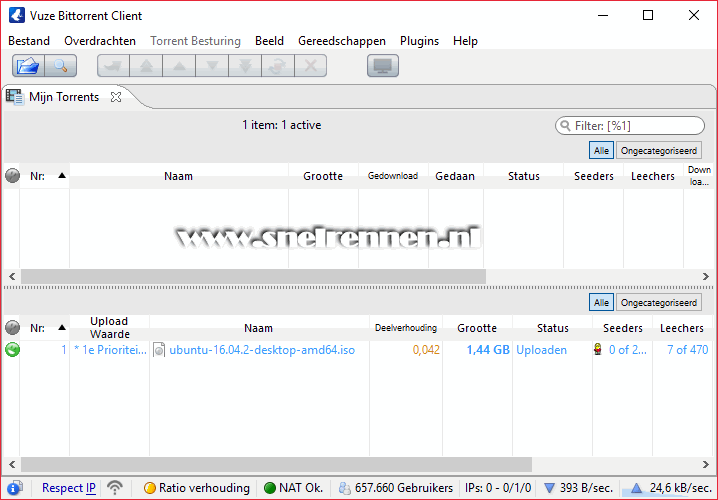This screenshot has width=718, height=500.
Task: Select upper Alle category button
Action: [x=601, y=151]
